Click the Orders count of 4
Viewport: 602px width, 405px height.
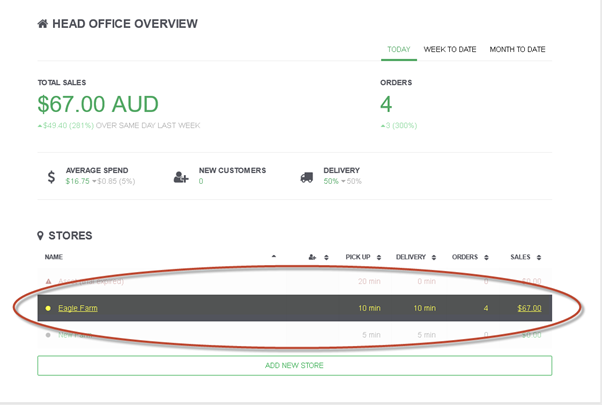(x=386, y=104)
